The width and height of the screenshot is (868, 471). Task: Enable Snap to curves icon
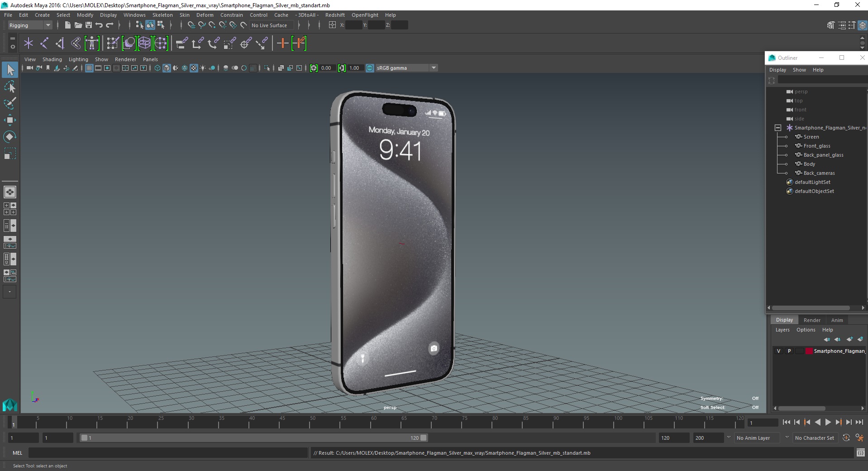pyautogui.click(x=202, y=25)
